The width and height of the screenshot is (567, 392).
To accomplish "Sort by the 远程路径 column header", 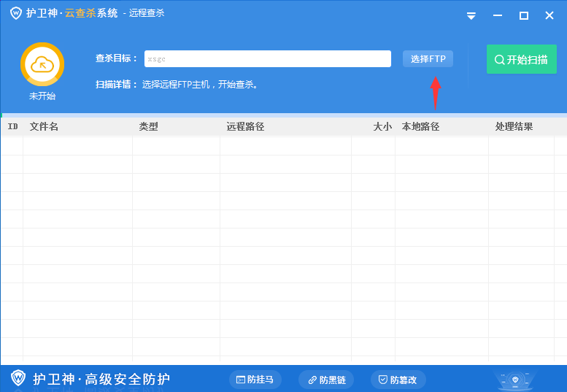I will (245, 126).
